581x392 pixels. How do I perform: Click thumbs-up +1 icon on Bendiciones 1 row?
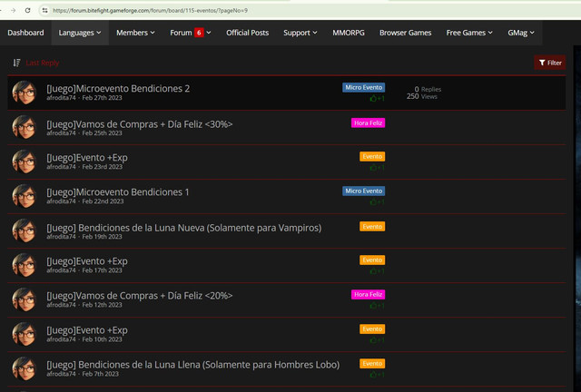click(378, 202)
